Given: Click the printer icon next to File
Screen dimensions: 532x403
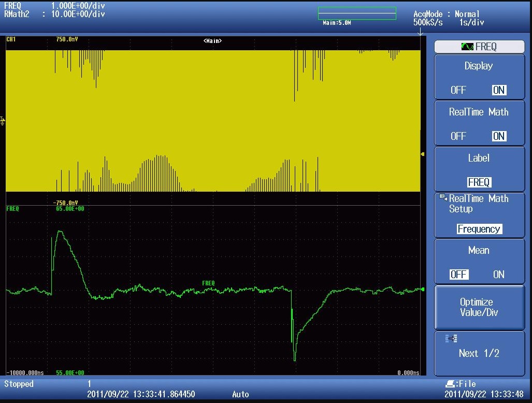Looking at the screenshot, I should (x=450, y=384).
